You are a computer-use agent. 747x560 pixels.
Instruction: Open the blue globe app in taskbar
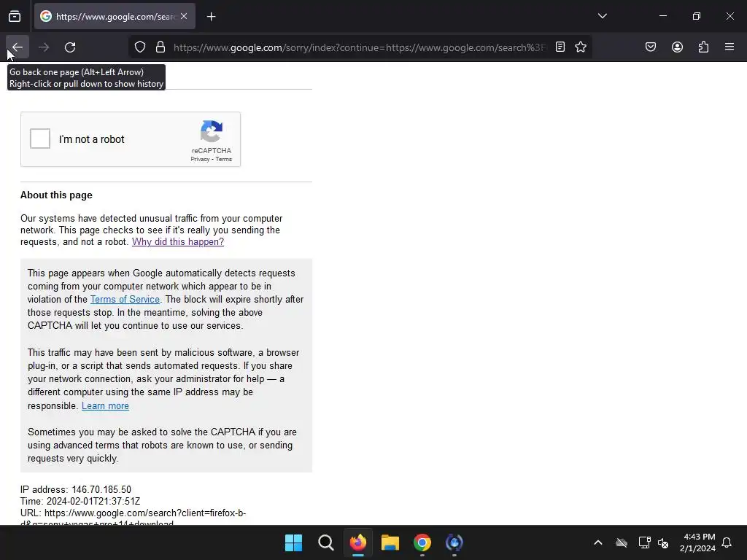click(454, 542)
